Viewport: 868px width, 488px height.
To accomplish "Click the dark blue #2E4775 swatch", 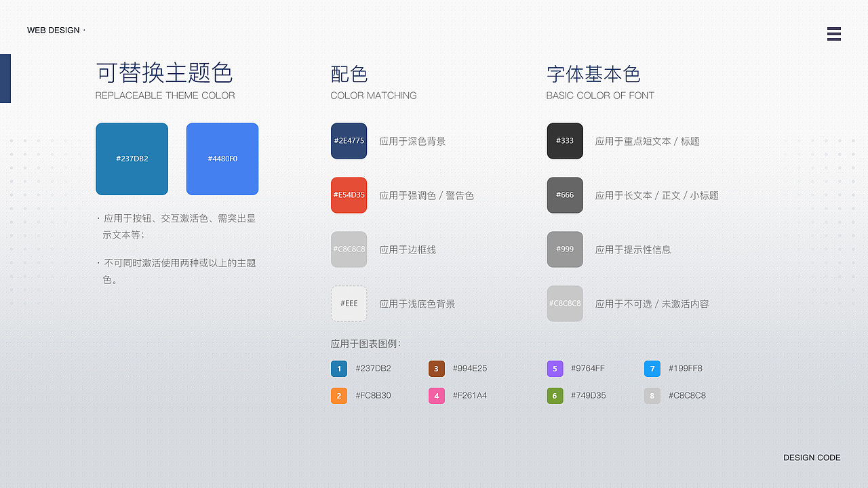I will tap(349, 141).
